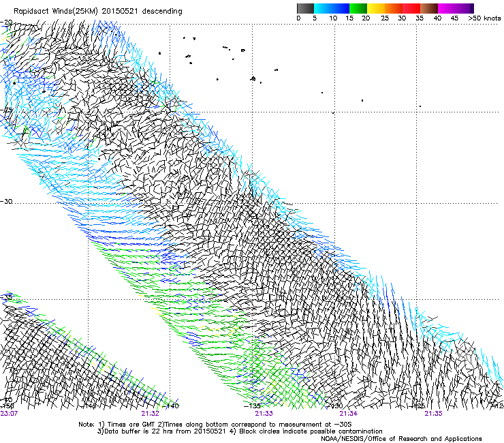Click the dark purple >50 knots swatch
The height and width of the screenshot is (443, 504).
(x=472, y=8)
